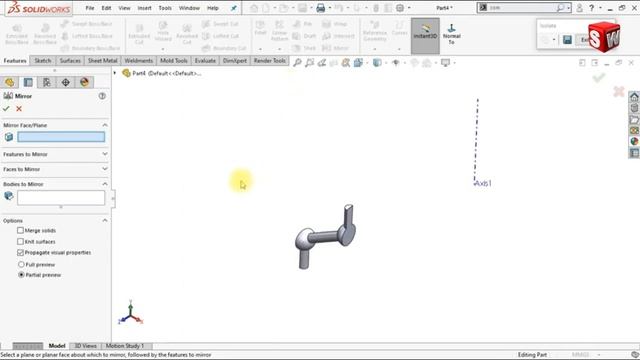
Task: Click the Isolate toolbar save icon
Action: point(567,40)
